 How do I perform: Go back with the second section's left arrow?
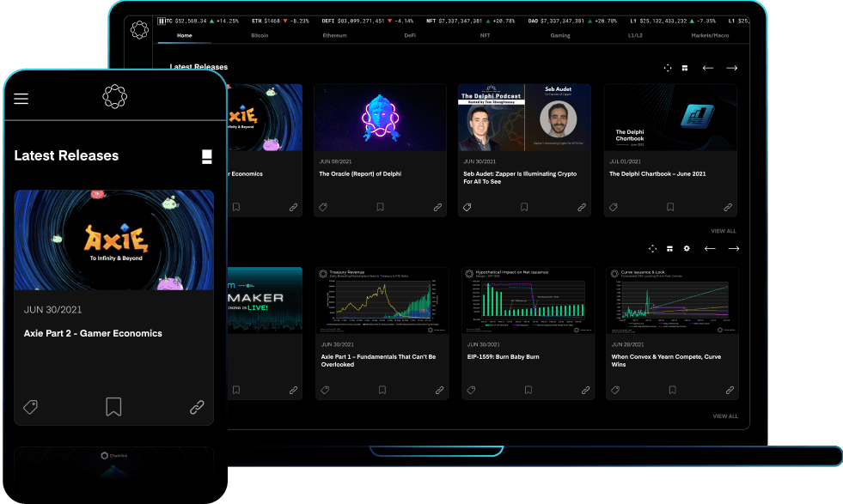coord(710,248)
